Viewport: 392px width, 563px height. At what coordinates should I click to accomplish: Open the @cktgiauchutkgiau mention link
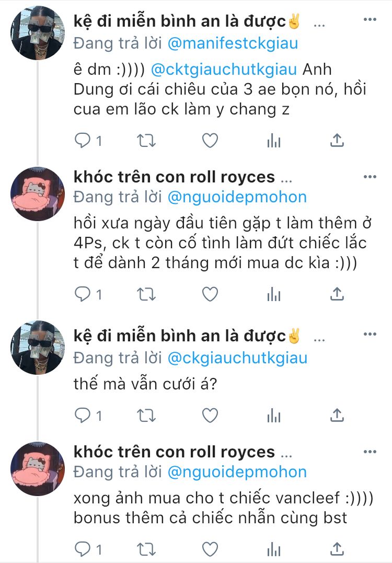coord(224,70)
